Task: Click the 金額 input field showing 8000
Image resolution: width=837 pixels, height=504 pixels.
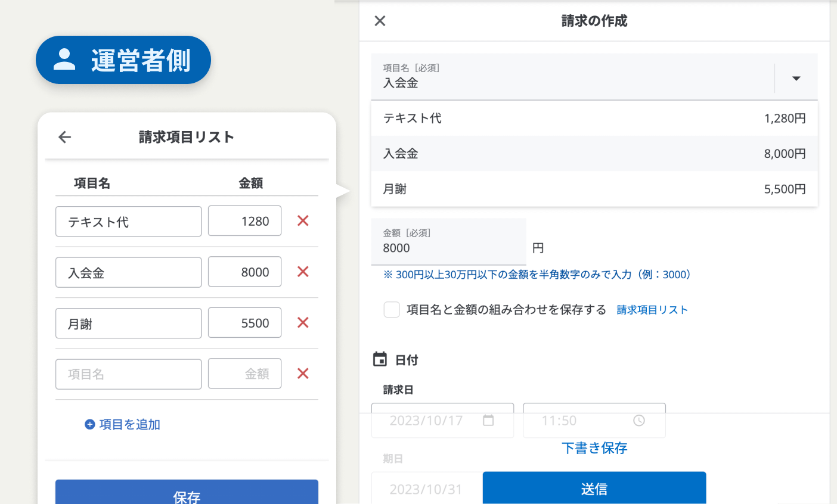Action: 448,248
